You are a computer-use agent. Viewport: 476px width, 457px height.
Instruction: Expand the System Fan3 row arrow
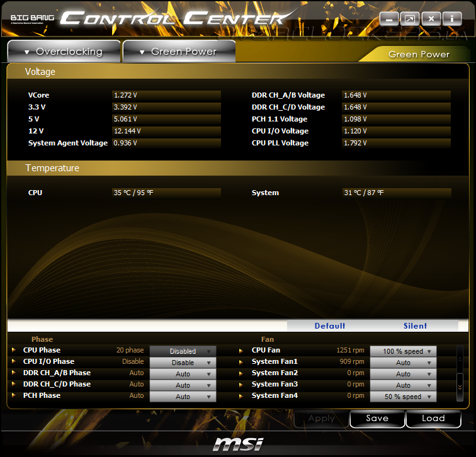tap(241, 385)
